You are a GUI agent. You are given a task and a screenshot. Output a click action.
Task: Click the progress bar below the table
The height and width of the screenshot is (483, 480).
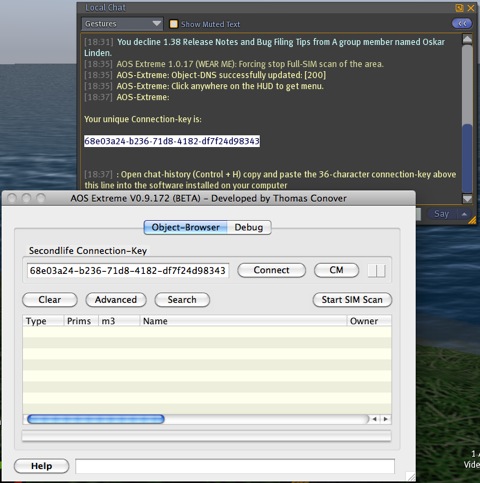pyautogui.click(x=206, y=436)
